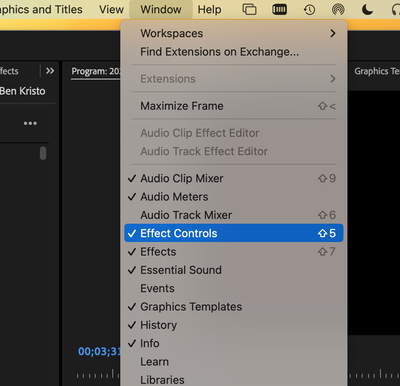
Task: Switch to the Program monitor tab
Action: click(96, 71)
